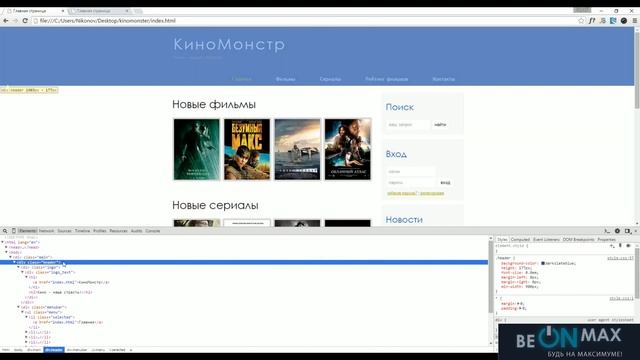
Task: Open the Timeline panel tab
Action: [82, 231]
